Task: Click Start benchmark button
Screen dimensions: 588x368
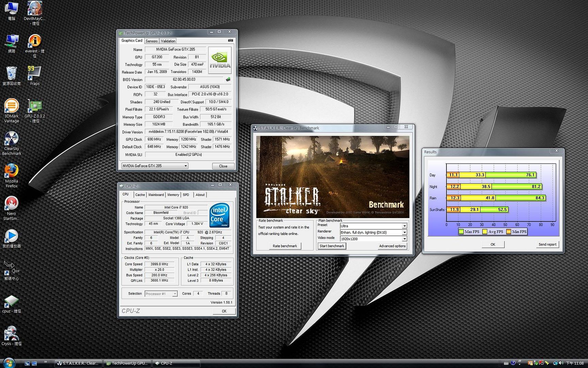Action: tap(332, 246)
